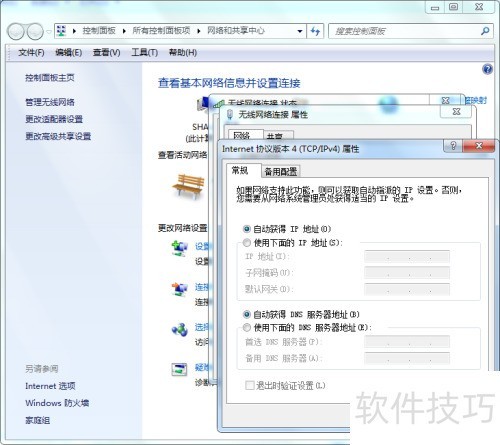Click the set up new connection icon
The height and width of the screenshot is (445, 500).
point(180,249)
